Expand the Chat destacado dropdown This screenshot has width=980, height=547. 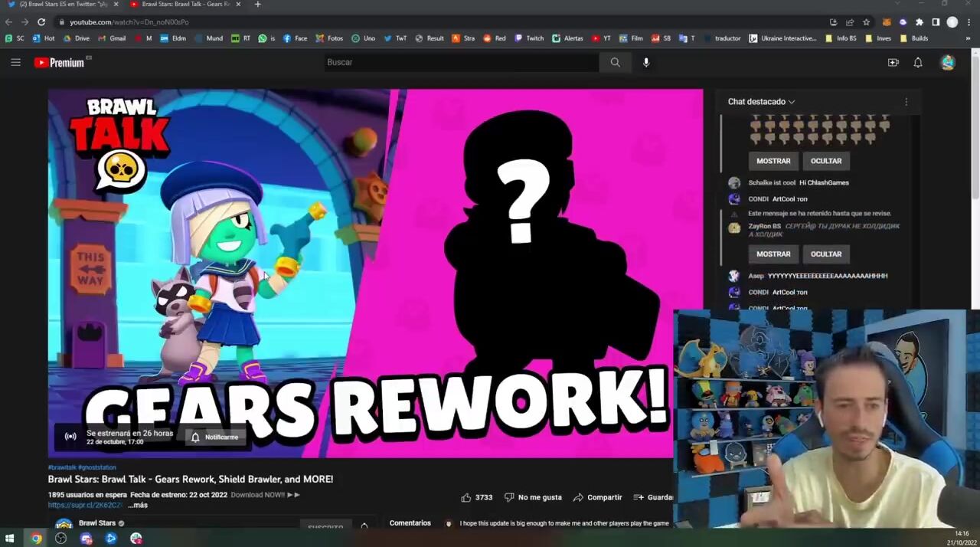(x=761, y=102)
